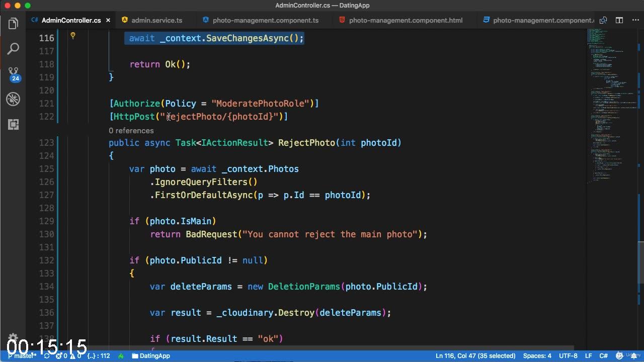Switch to the photo-management.component.html tab
Screen dimensions: 644x362
tap(406, 20)
